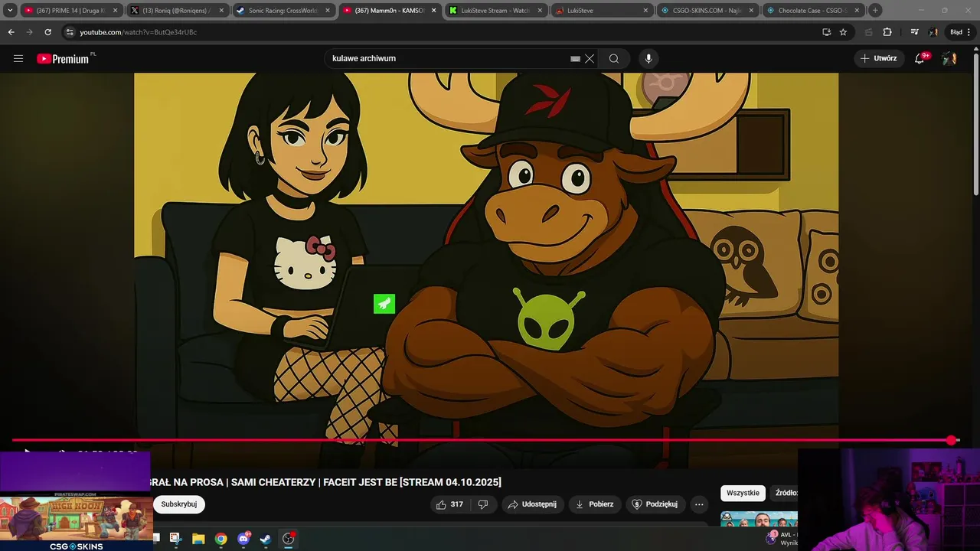The height and width of the screenshot is (551, 980).
Task: Subscribe with Subskrybuj button
Action: coord(178,504)
